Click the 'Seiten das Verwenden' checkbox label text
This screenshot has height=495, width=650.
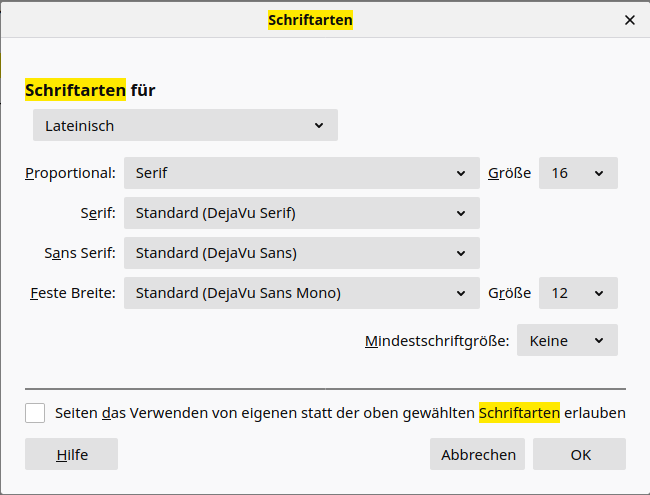coord(340,413)
